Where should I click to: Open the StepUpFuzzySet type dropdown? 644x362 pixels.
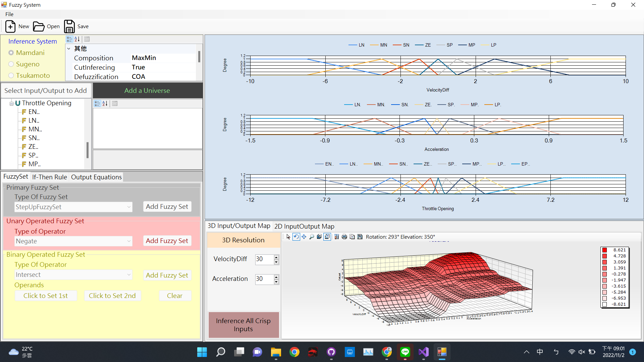coord(129,207)
